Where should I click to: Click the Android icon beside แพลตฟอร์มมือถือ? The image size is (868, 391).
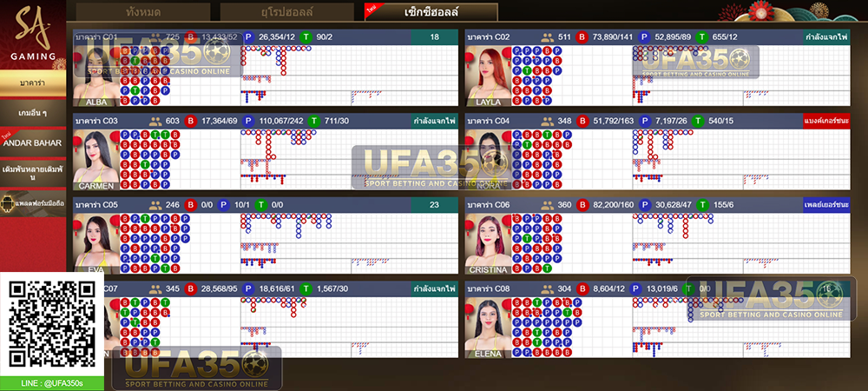(x=8, y=203)
